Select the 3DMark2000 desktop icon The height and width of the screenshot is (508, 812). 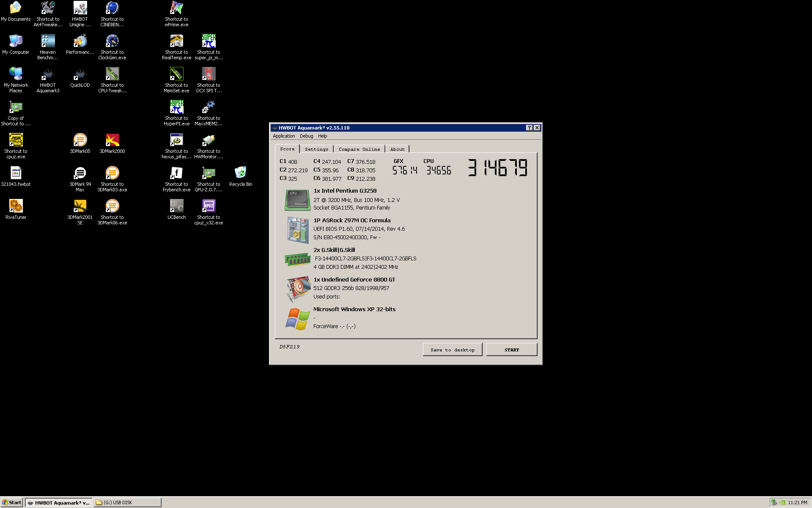[112, 144]
